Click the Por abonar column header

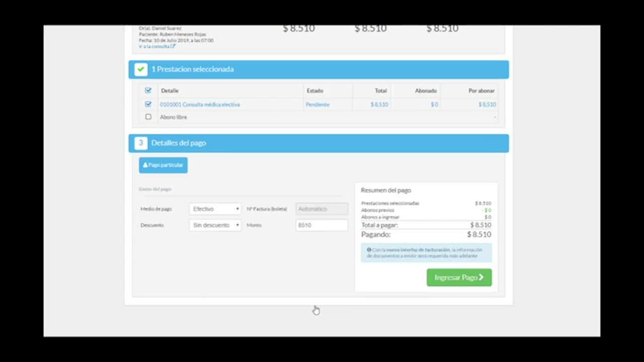[x=481, y=91]
